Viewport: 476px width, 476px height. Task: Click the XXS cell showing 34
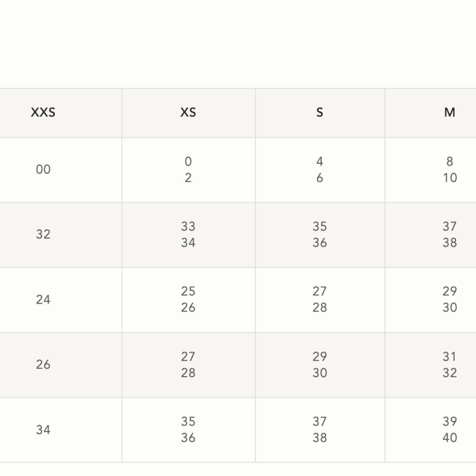tap(43, 430)
